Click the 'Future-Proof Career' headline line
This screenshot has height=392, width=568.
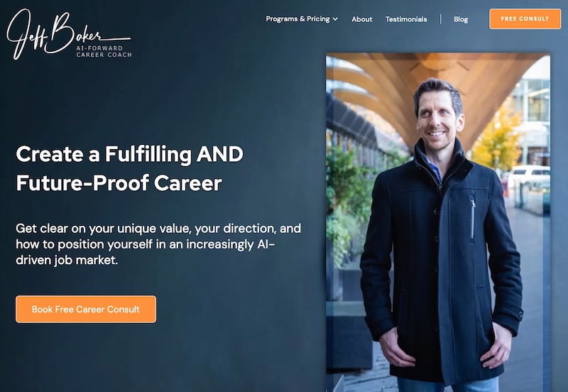pos(119,183)
